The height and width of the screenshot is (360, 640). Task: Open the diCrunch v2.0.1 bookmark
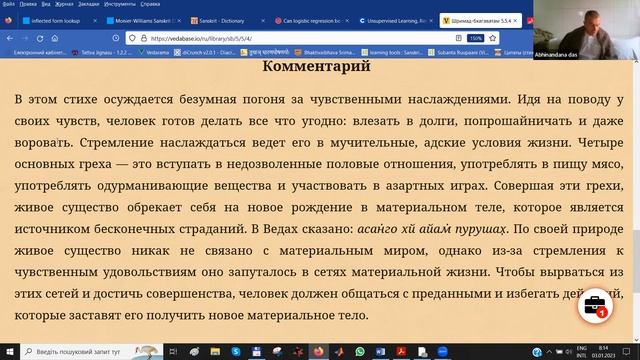[204, 52]
